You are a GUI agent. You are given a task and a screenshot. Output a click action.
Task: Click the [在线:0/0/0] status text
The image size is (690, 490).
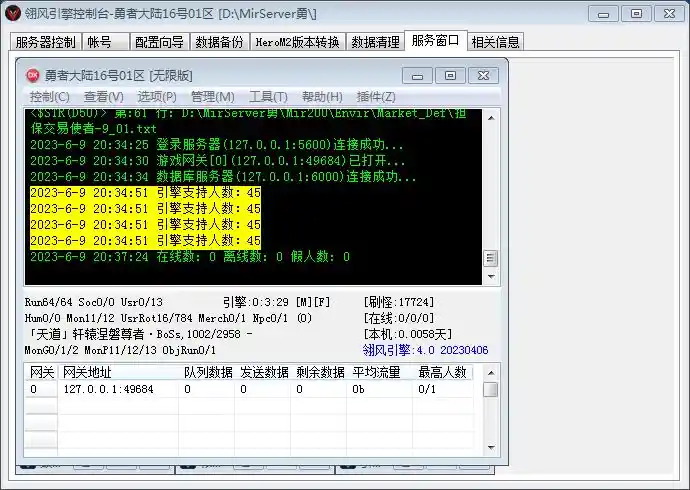pos(399,318)
